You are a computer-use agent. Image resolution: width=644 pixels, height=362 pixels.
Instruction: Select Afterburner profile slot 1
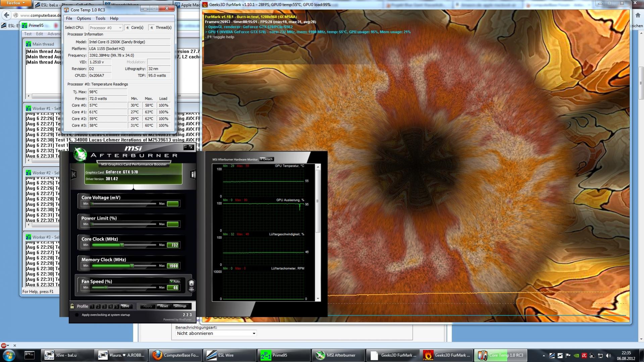pos(92,306)
